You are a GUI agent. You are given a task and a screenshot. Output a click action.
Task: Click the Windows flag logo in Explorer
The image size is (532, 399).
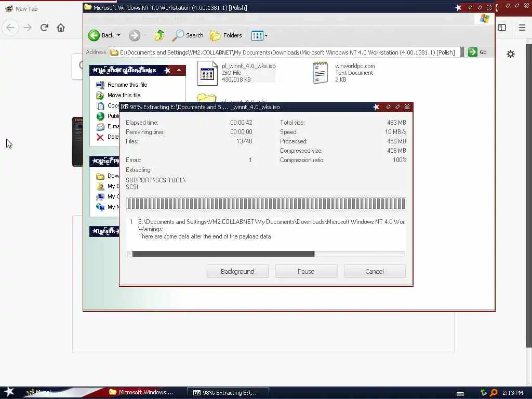(485, 19)
